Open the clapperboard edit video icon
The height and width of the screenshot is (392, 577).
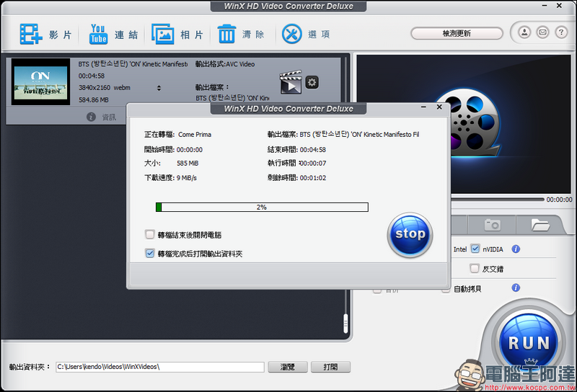point(291,82)
